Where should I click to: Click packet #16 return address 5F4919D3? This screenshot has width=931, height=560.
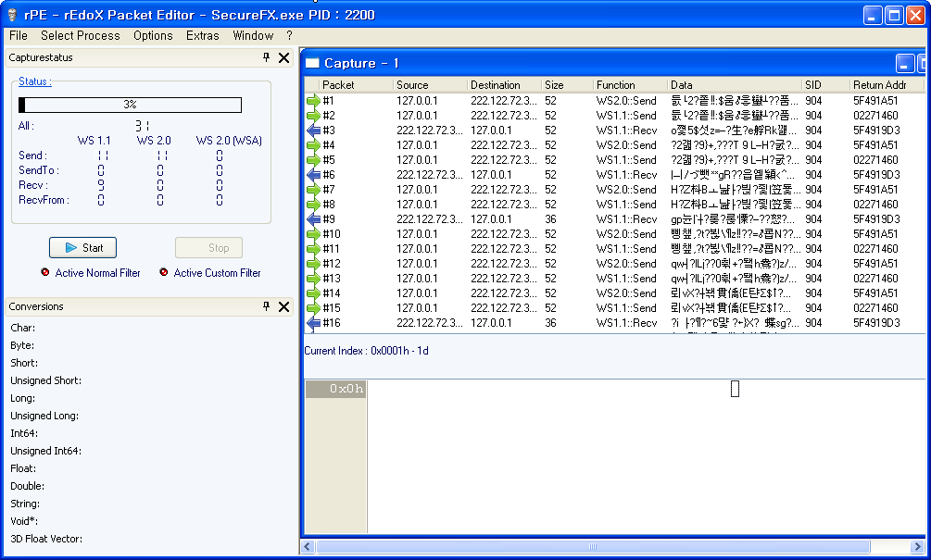(x=876, y=323)
